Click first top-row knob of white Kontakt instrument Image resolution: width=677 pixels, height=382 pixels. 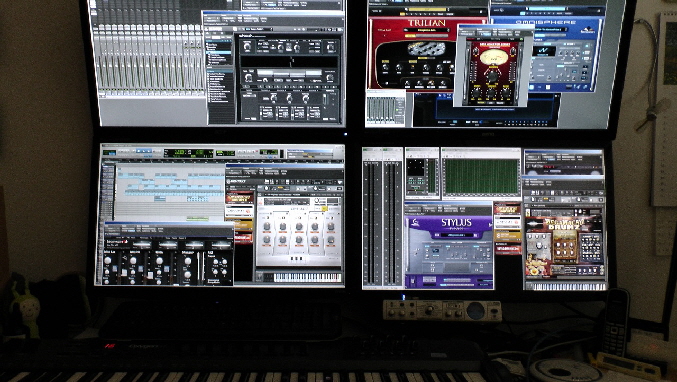point(266,226)
